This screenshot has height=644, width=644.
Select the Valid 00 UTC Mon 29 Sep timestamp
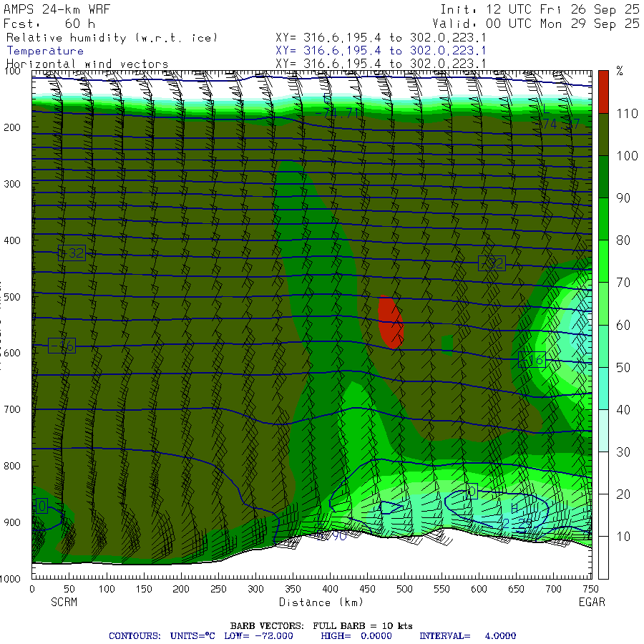[540, 24]
